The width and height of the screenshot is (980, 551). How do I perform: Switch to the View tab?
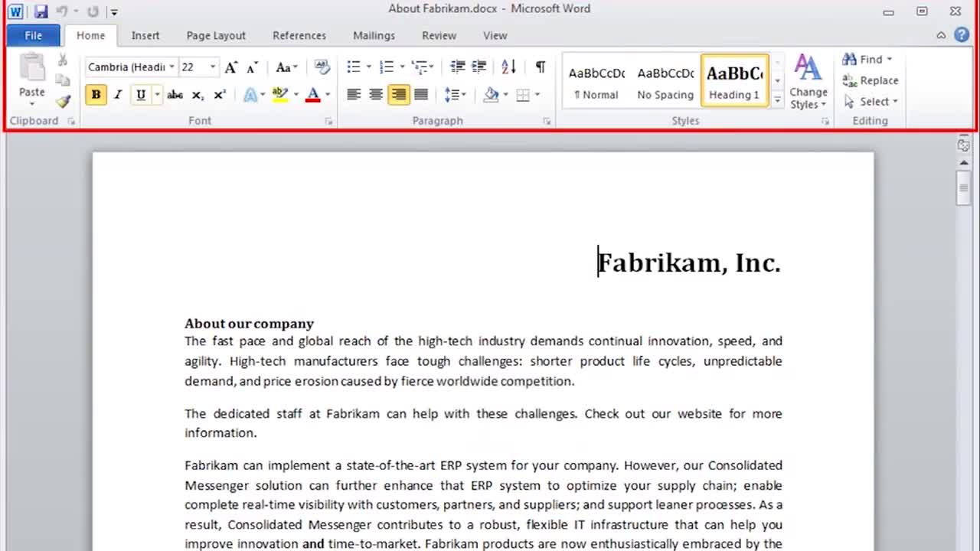[x=495, y=35]
